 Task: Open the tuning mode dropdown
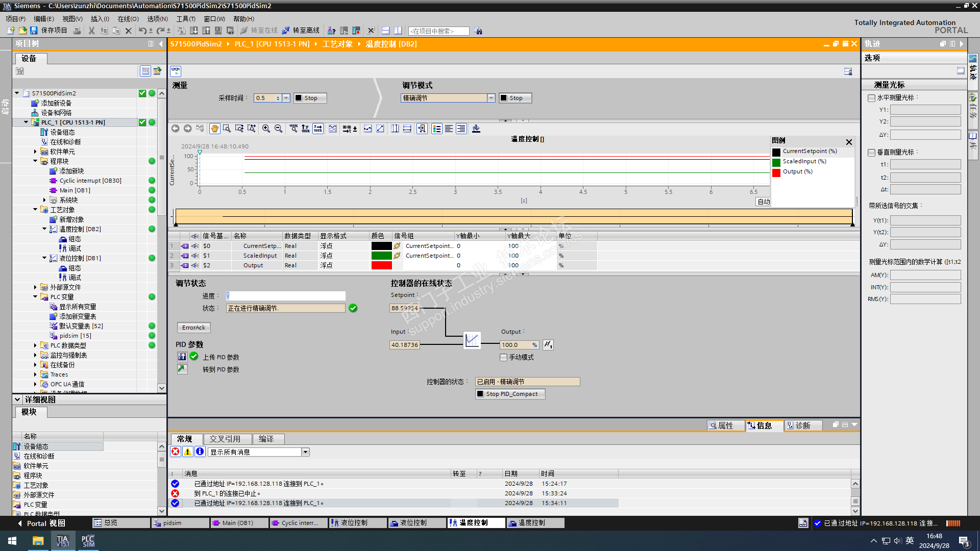point(491,98)
